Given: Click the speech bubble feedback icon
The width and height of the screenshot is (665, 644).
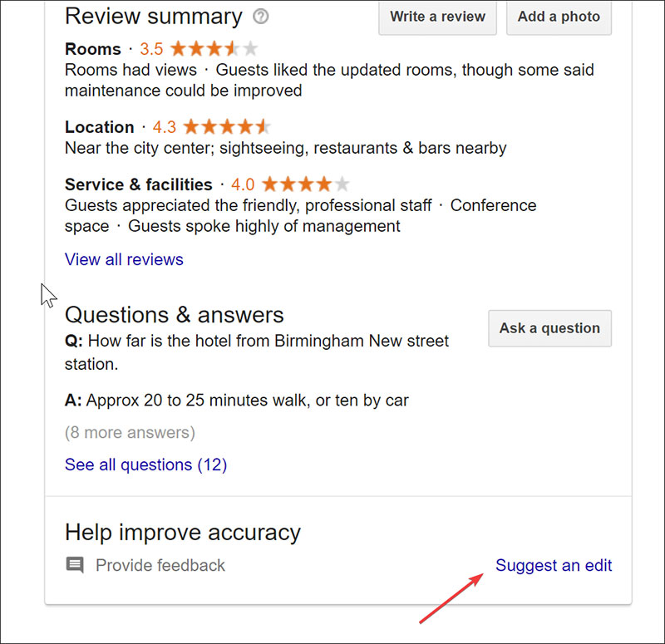Looking at the screenshot, I should tap(75, 565).
